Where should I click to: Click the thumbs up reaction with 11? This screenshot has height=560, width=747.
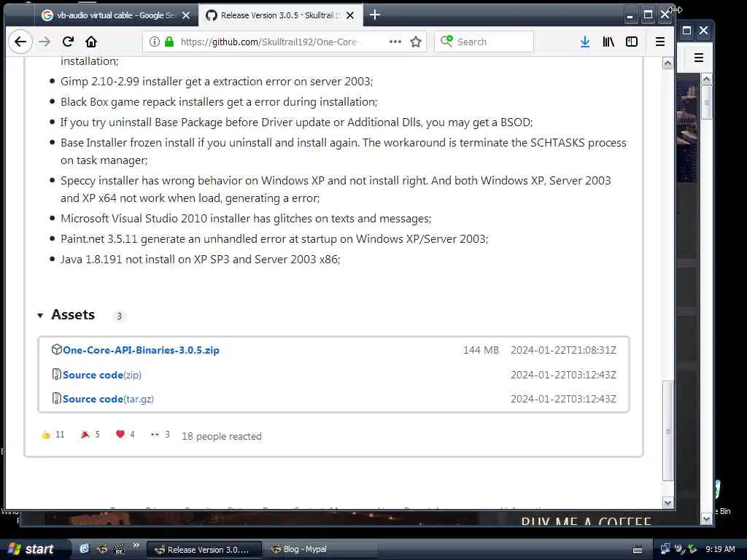(x=53, y=435)
